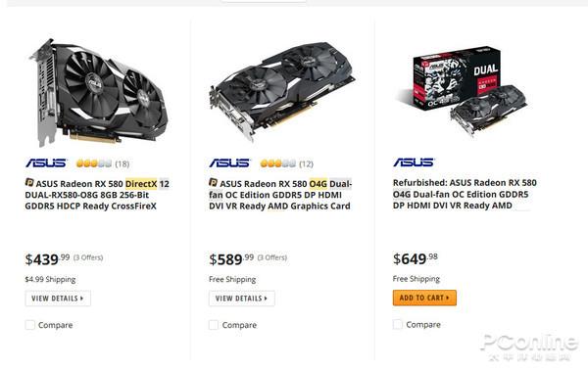Open the DUAL-RX580-O8G 8GB product title link
The height and width of the screenshot is (369, 588).
click(x=97, y=195)
